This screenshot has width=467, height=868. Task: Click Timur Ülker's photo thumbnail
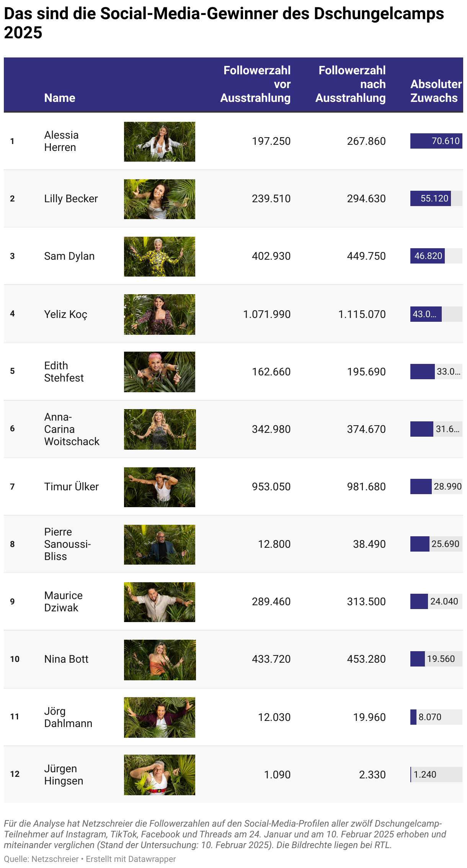point(159,487)
